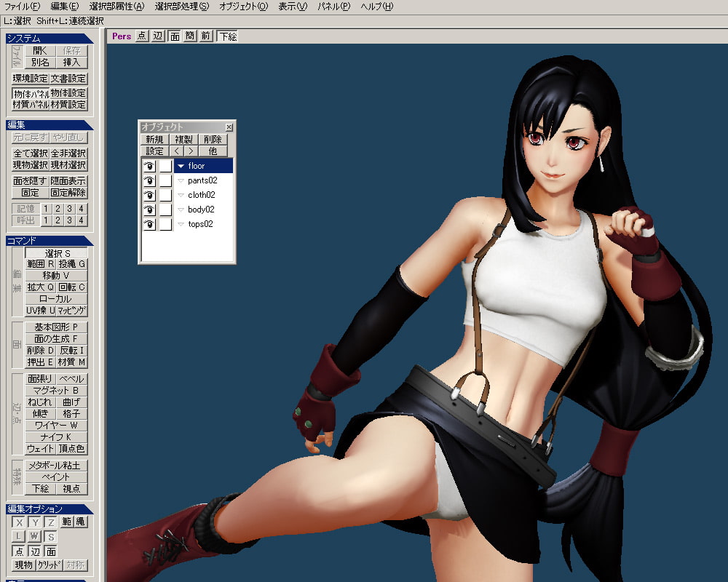The width and height of the screenshot is (728, 582).
Task: Toggle visibility of the floor object
Action: tap(149, 166)
